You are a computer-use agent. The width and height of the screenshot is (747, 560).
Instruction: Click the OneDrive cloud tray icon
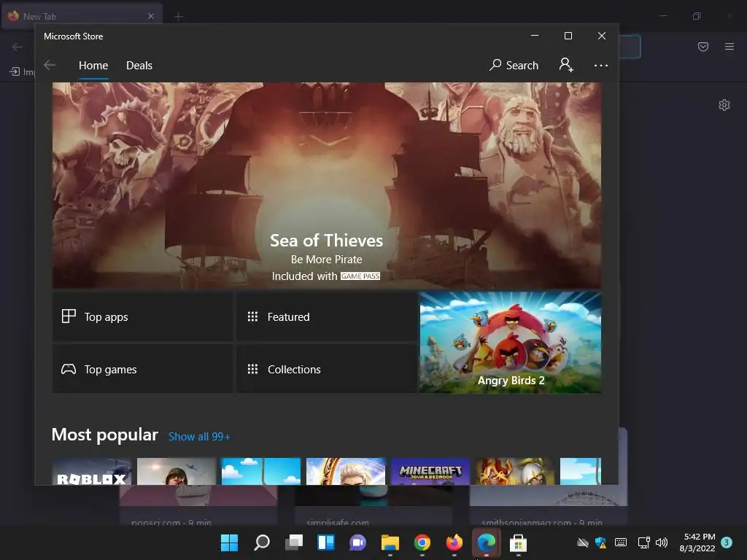point(583,542)
